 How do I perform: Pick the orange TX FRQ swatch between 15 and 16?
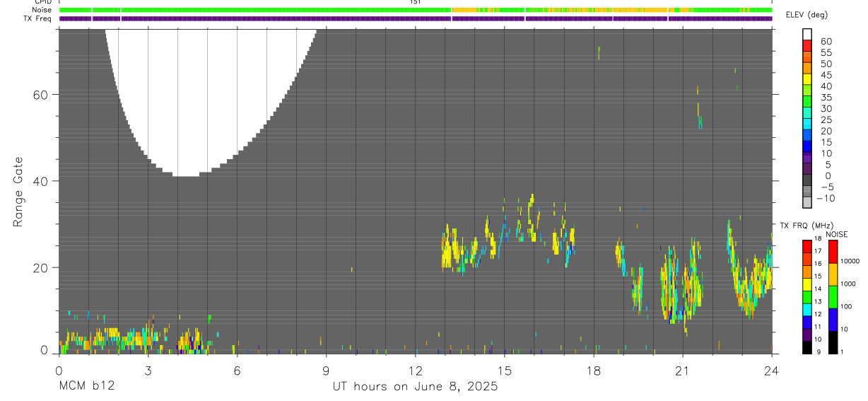coord(807,272)
